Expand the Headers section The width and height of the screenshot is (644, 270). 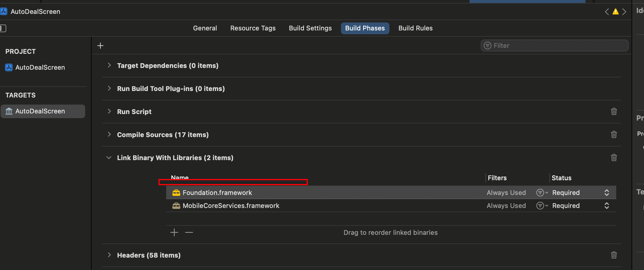109,255
